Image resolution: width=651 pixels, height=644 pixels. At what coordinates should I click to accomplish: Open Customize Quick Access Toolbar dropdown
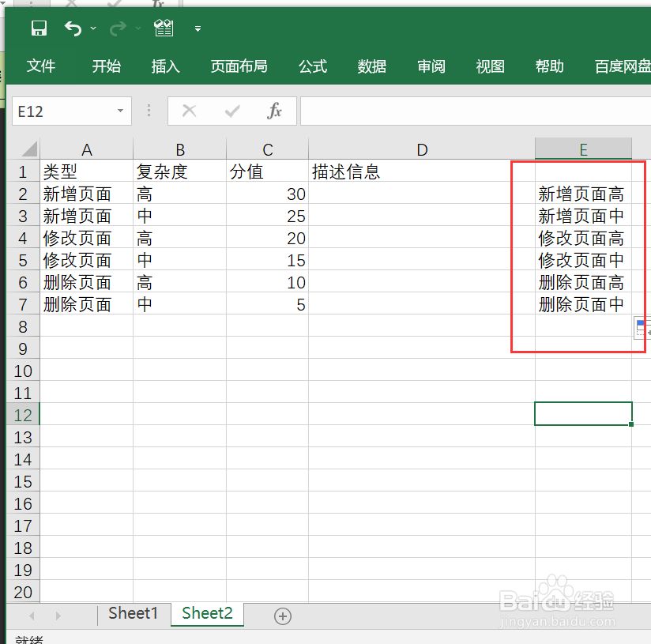pos(198,28)
